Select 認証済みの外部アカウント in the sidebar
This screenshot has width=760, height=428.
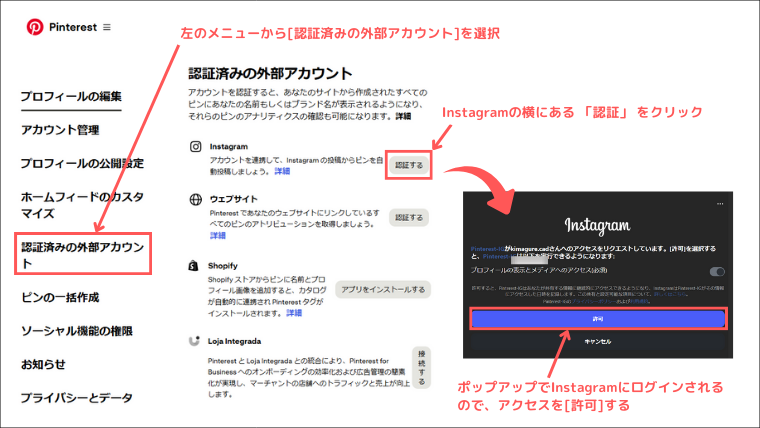pos(83,254)
